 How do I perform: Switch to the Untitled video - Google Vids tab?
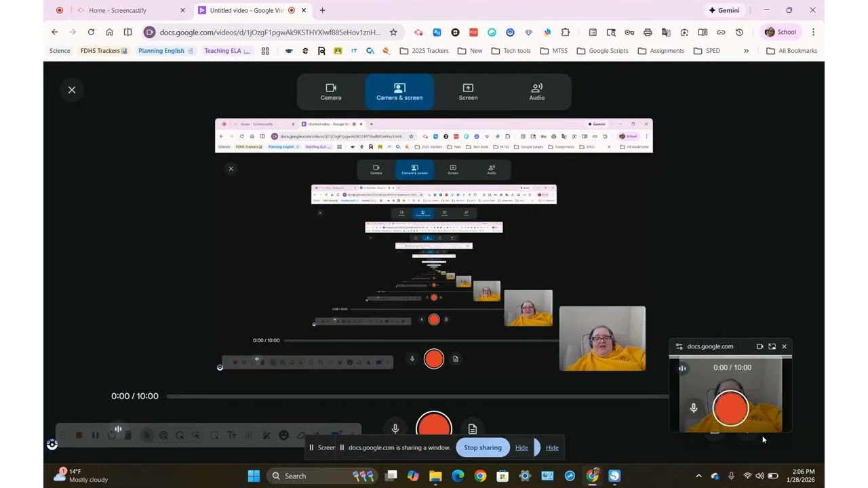(x=251, y=10)
